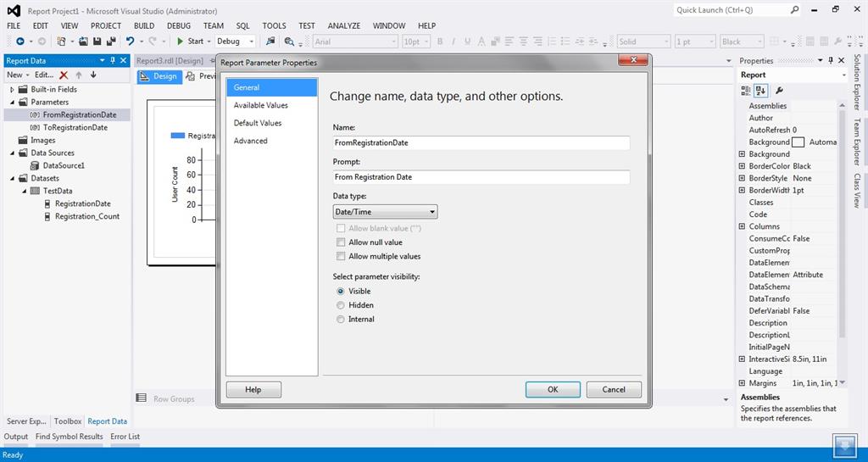
Task: Open the PROJECT menu
Action: pyautogui.click(x=106, y=25)
